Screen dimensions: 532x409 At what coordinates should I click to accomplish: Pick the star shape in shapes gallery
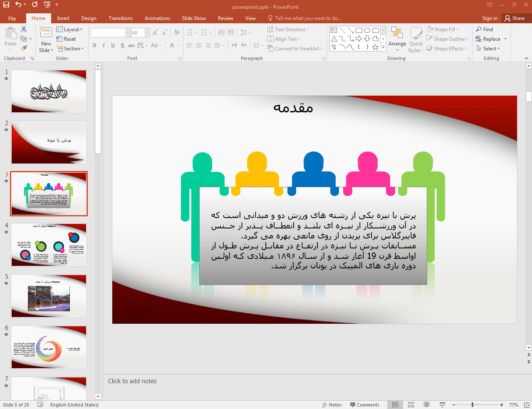pos(375,47)
